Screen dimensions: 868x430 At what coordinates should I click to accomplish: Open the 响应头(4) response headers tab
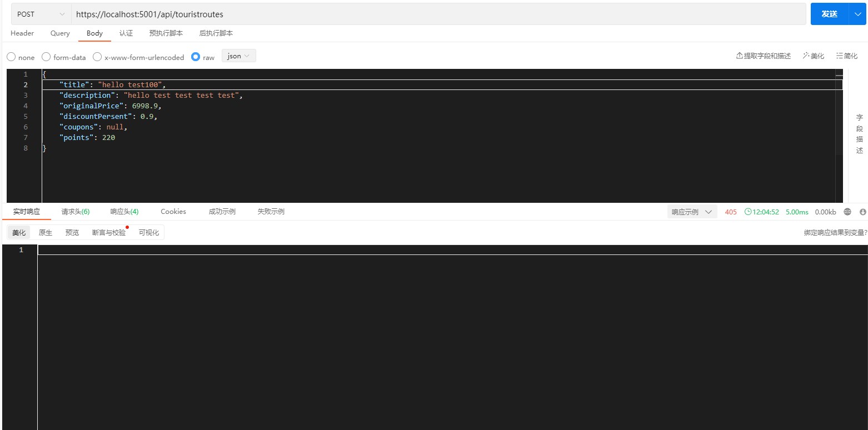click(x=124, y=212)
